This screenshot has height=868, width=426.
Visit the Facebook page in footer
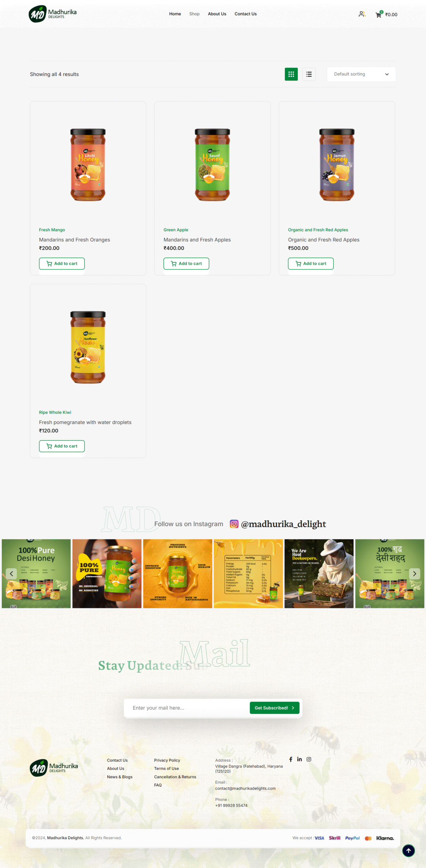tap(291, 759)
